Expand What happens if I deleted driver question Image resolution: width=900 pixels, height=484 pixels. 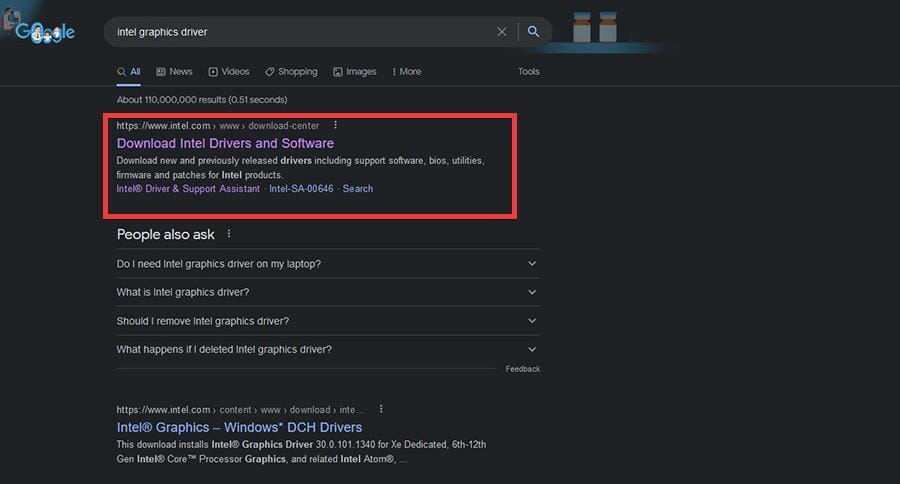pos(328,349)
